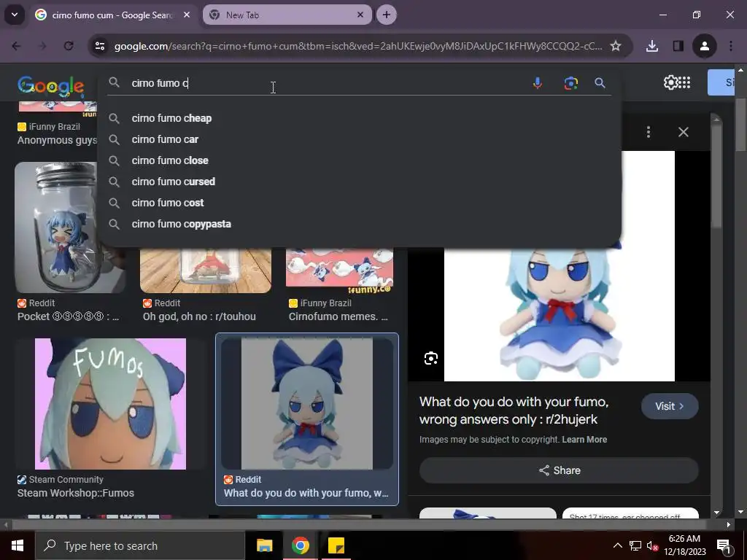Screen dimensions: 747x560
Task: Open a new browser tab with plus button
Action: [387, 15]
